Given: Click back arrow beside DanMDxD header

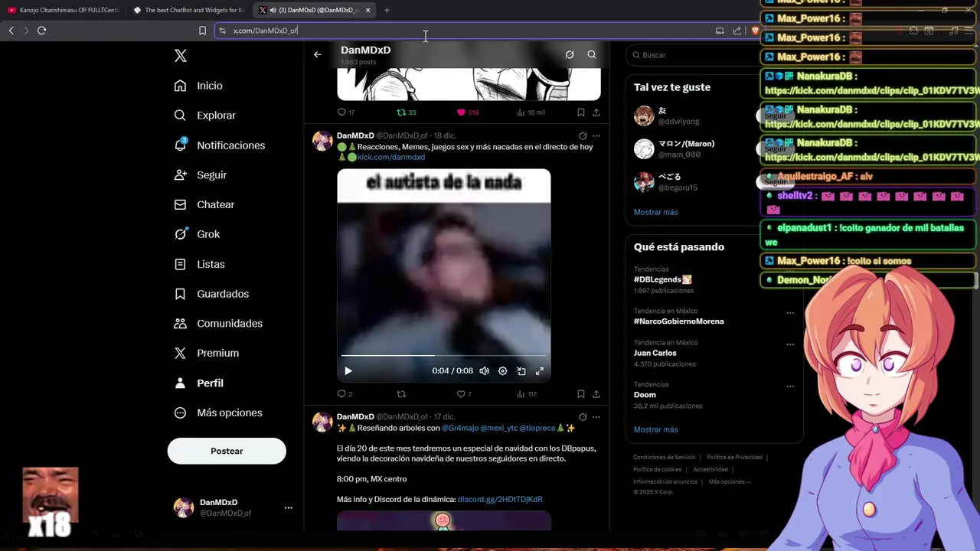Looking at the screenshot, I should click(318, 55).
